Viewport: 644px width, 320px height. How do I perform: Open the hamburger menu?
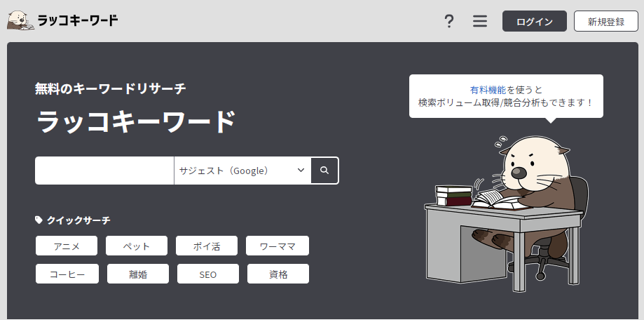480,21
